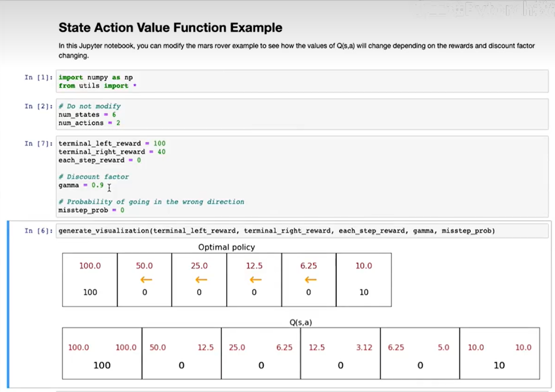Click the 3.12 value in Q(s,a)
Viewport: 555px width, 392px height.
[x=364, y=347]
